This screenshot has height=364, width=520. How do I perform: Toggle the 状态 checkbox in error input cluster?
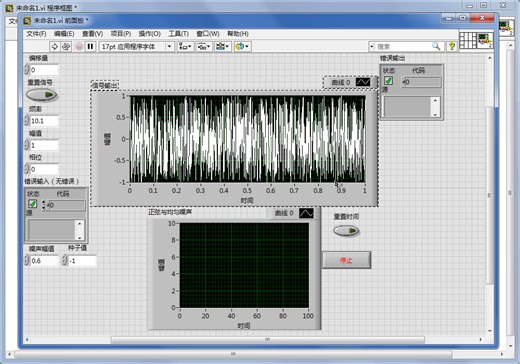pyautogui.click(x=33, y=204)
